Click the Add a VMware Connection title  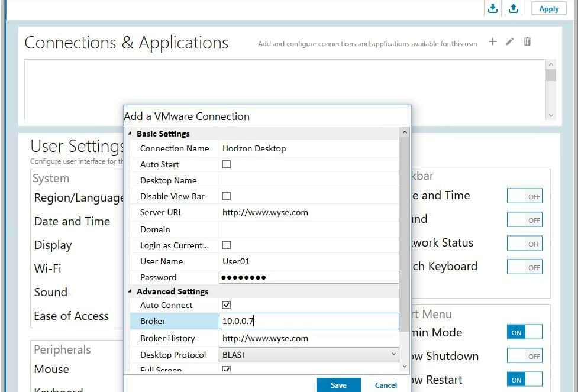pos(186,116)
